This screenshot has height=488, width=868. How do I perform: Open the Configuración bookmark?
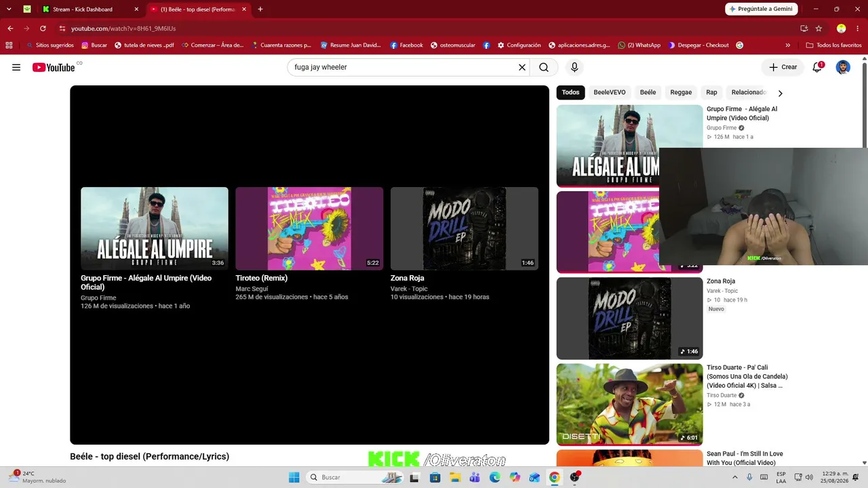(519, 45)
